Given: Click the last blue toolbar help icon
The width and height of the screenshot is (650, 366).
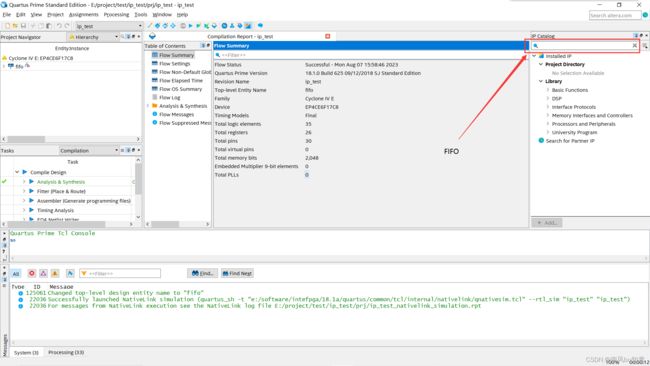Looking at the screenshot, I should pyautogui.click(x=260, y=26).
